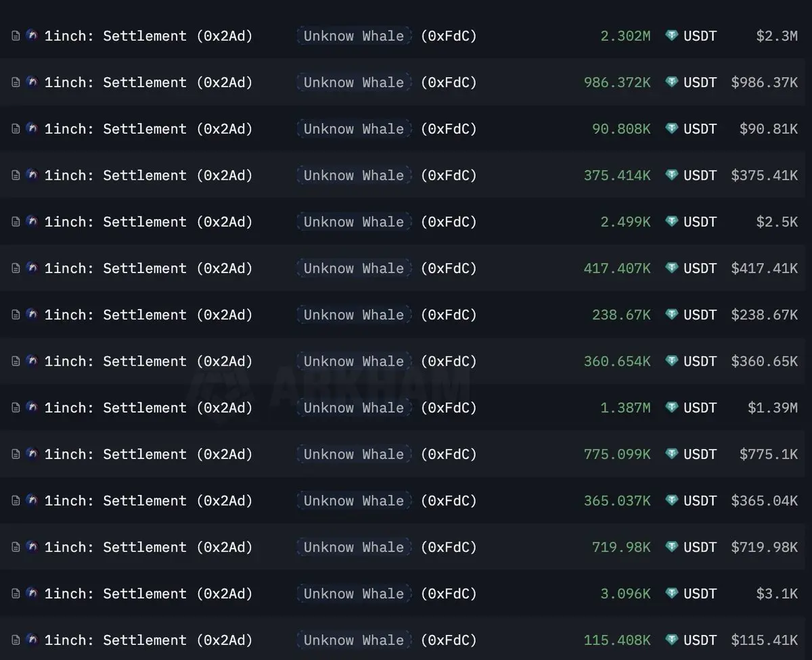
Task: Click the contract document icon in the 375.414K row
Action: (16, 175)
